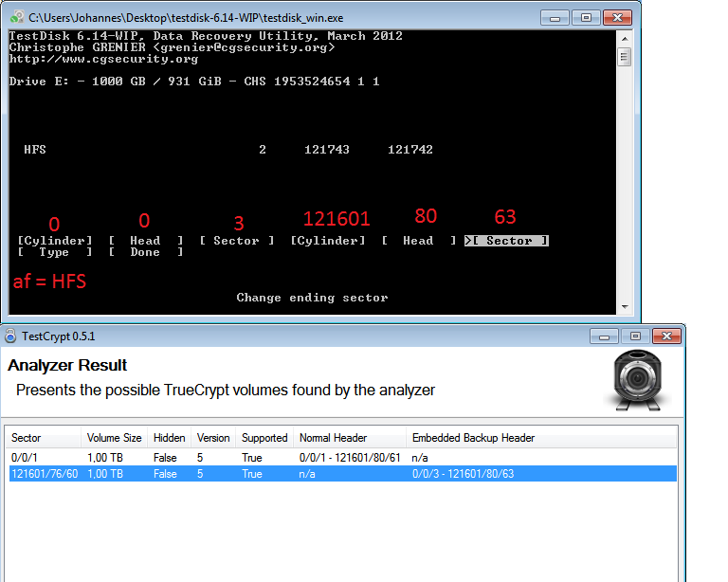Close the TestCrypt 0.5.1 window

666,336
